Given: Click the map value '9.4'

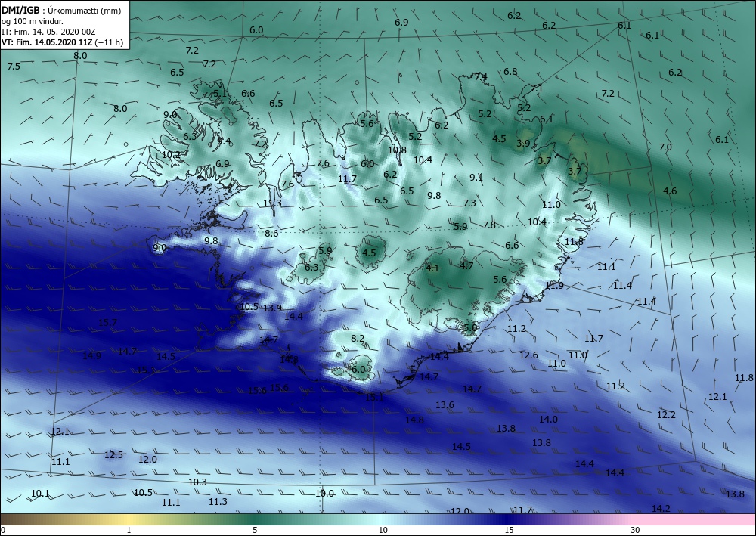Looking at the screenshot, I should (225, 141).
